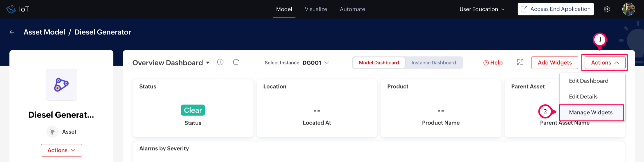Open the user profile avatar

(x=628, y=9)
